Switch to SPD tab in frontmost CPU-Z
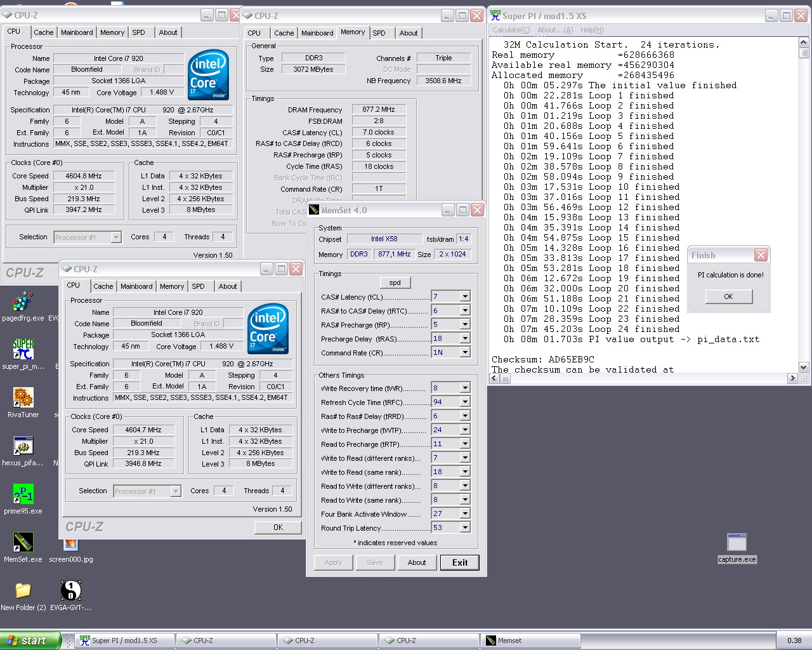Screen dimensions: 812x650 tap(198, 286)
